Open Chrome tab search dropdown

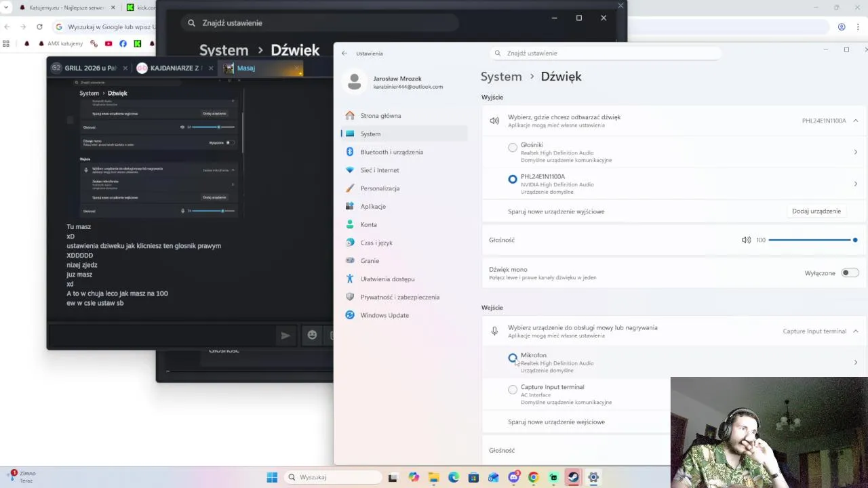(x=6, y=7)
